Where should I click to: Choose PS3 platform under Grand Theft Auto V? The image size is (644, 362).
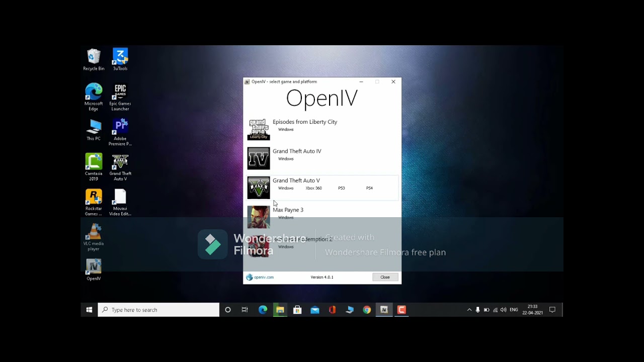click(x=342, y=188)
